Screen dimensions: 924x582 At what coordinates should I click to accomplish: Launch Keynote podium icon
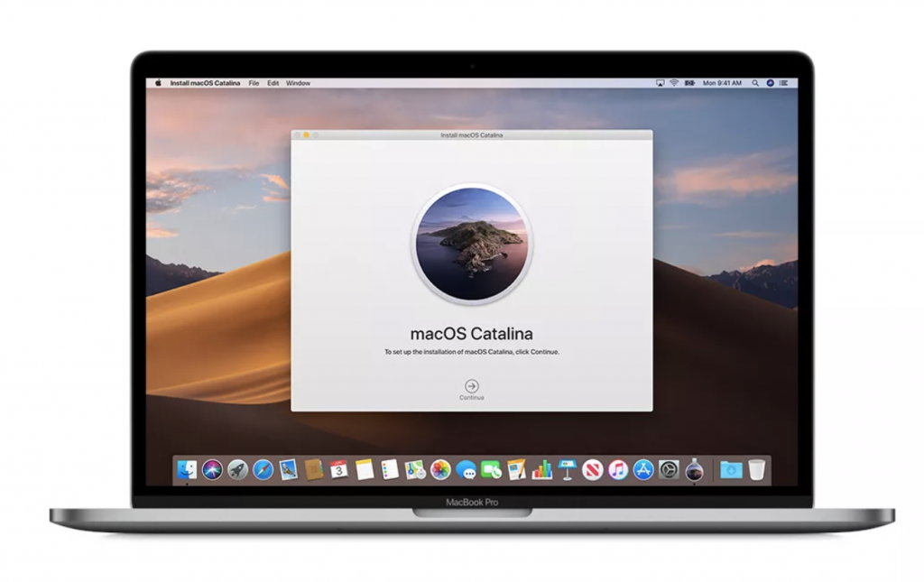(568, 469)
